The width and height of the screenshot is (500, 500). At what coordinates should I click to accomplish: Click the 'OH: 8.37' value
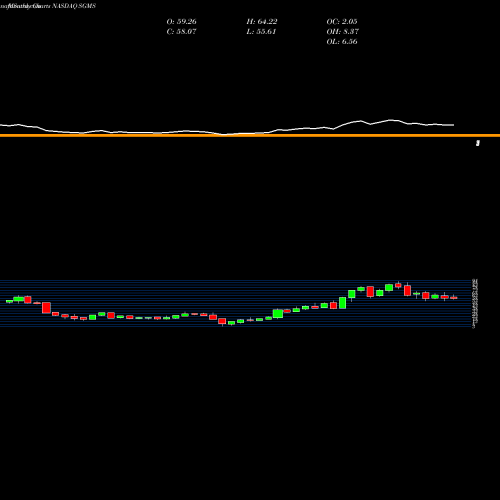click(x=343, y=32)
